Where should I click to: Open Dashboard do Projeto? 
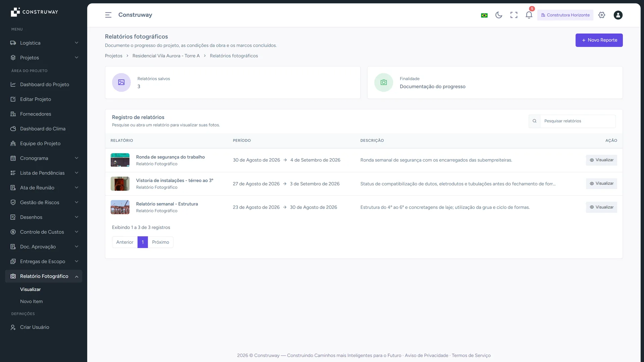pyautogui.click(x=44, y=84)
